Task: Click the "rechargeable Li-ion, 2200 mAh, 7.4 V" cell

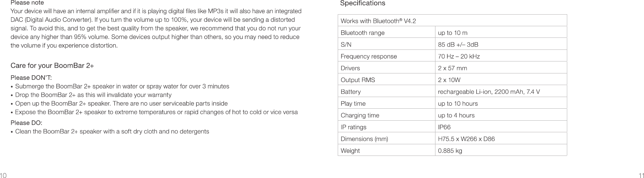Action: point(489,92)
